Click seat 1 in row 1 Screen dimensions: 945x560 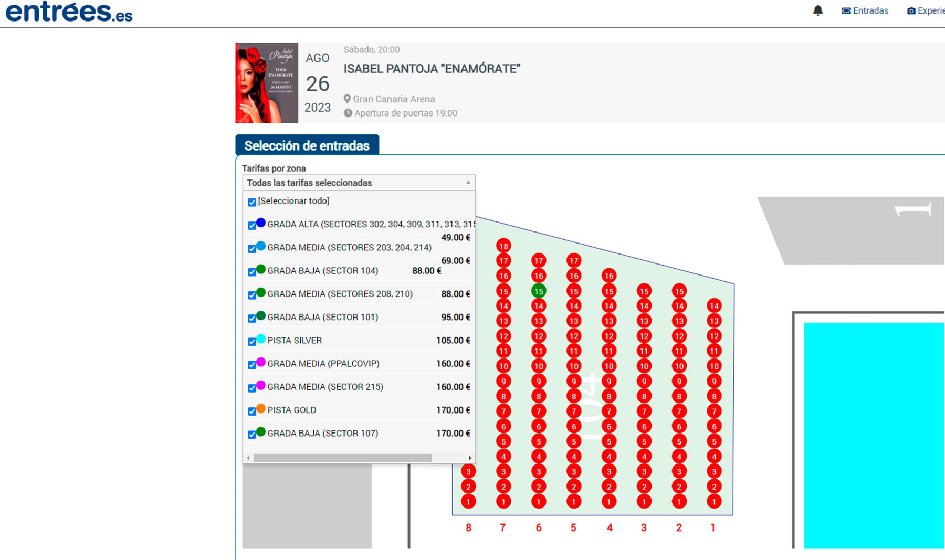pyautogui.click(x=714, y=502)
